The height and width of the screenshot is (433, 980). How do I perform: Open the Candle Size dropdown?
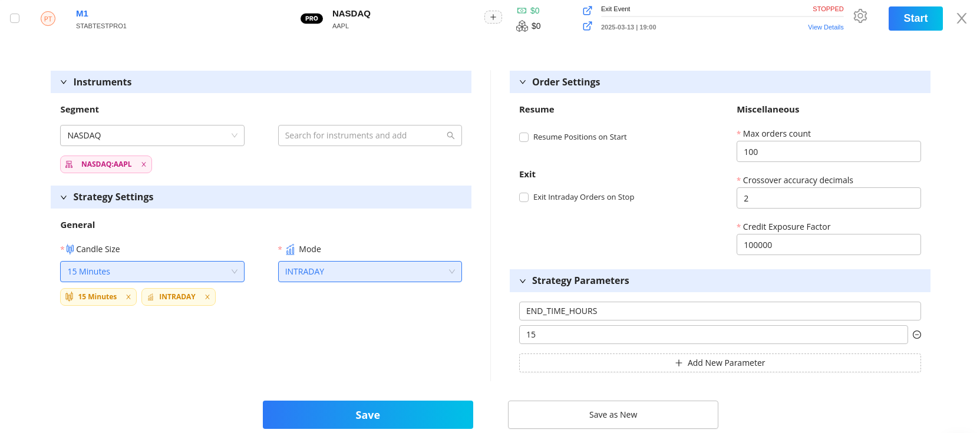152,272
